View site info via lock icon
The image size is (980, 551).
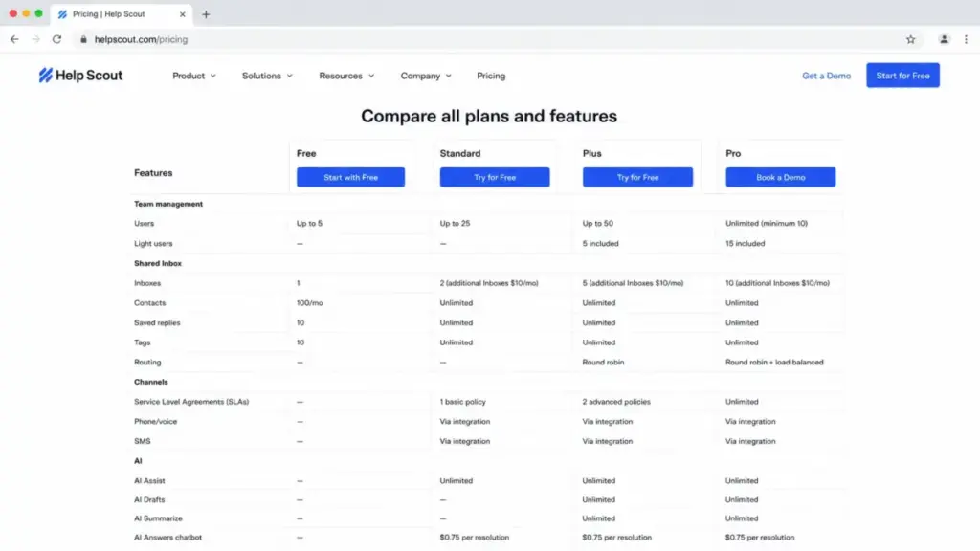click(84, 39)
